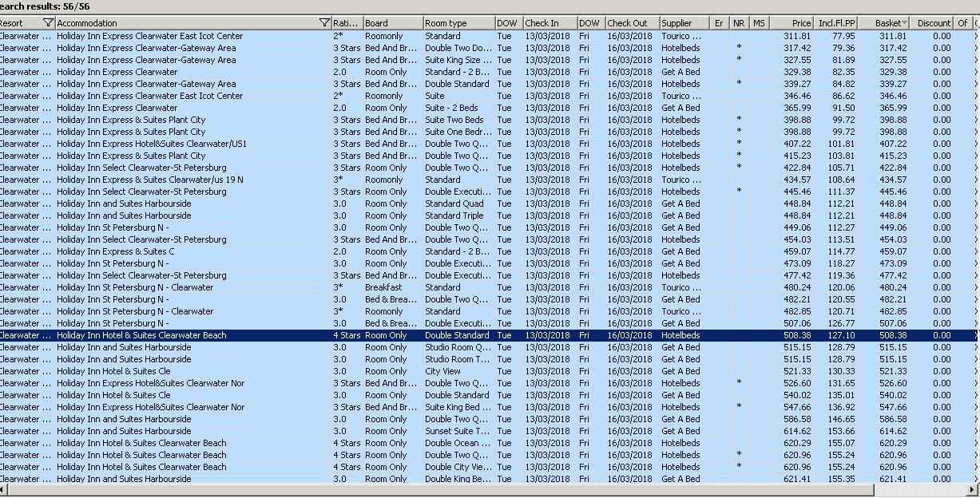Click the MS column header
This screenshot has height=498, width=980.
click(759, 23)
